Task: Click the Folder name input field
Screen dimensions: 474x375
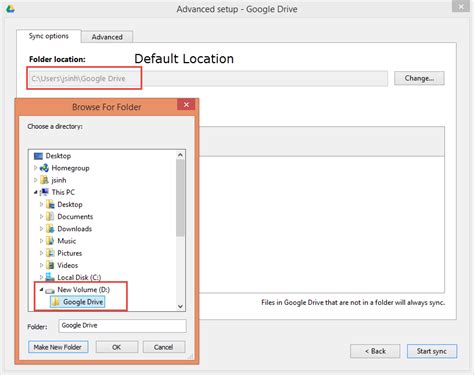Action: 122,326
